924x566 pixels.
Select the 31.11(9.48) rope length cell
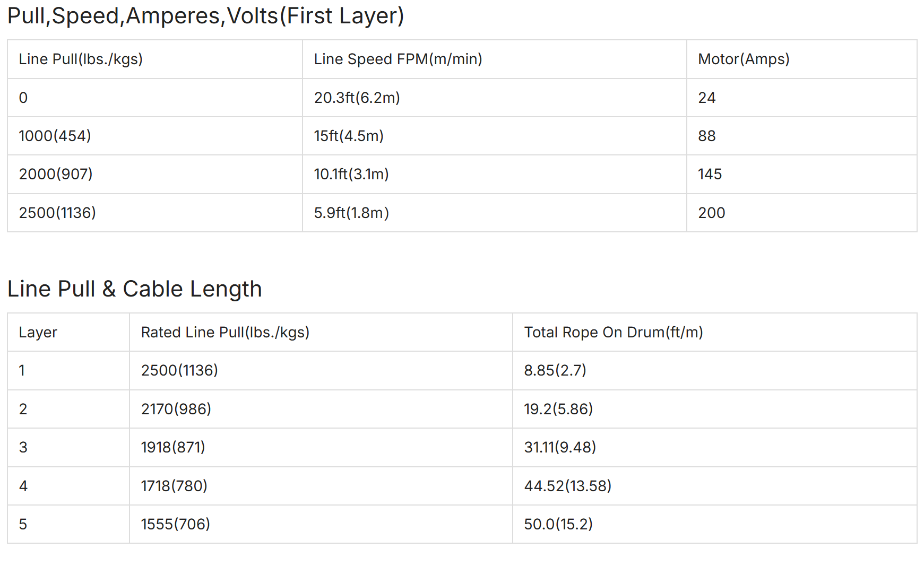pos(715,447)
